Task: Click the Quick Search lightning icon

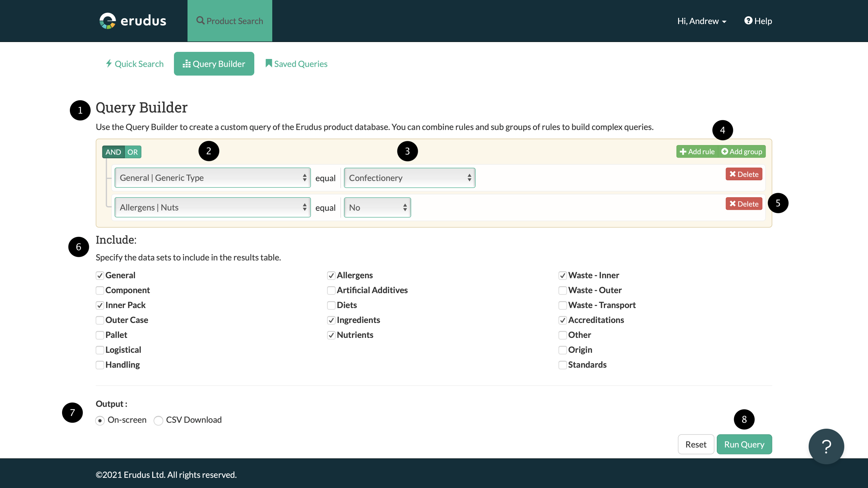Action: coord(109,63)
